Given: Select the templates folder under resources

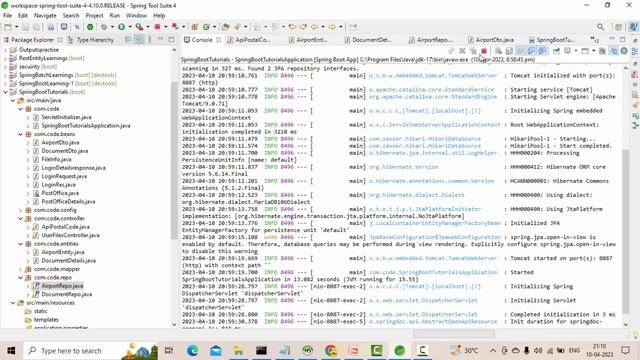Looking at the screenshot, I should 46,320.
